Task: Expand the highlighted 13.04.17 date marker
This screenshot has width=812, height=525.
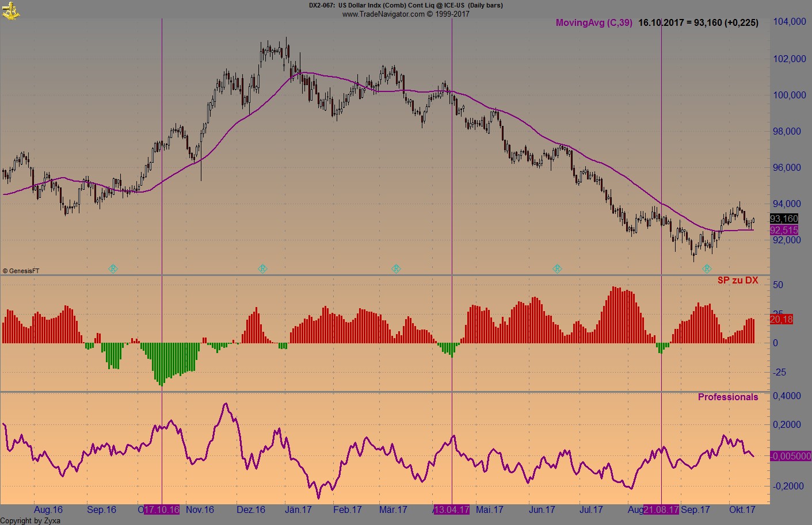Action: coord(452,509)
